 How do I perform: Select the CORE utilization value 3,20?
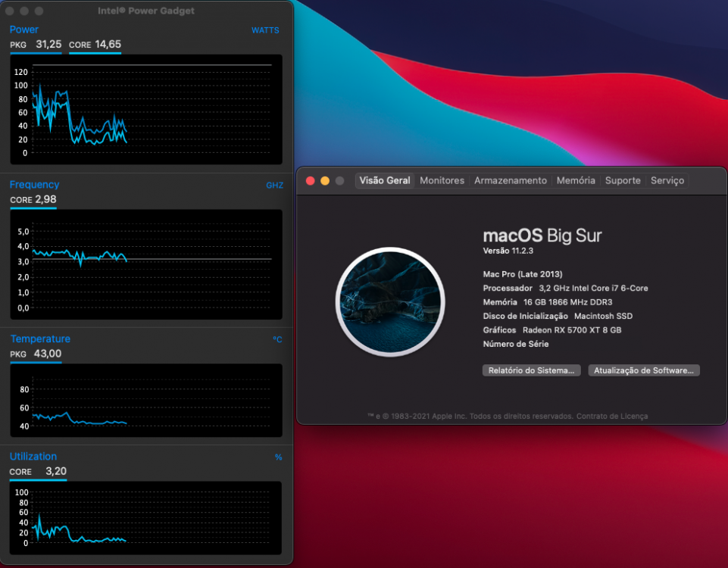[x=56, y=472]
